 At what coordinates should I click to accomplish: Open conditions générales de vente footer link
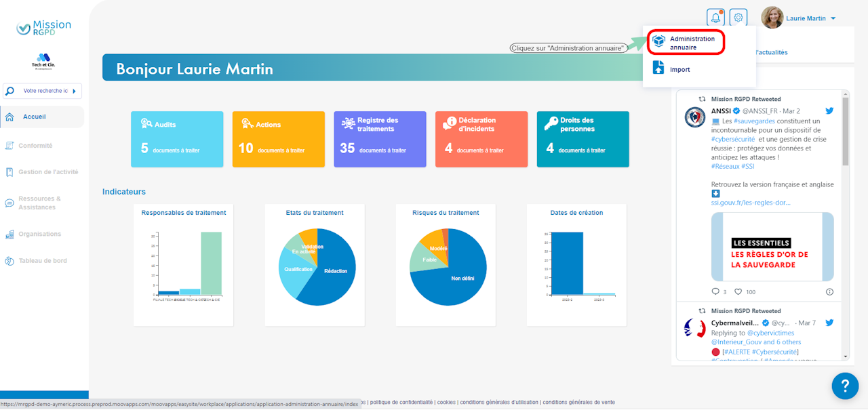click(x=579, y=403)
